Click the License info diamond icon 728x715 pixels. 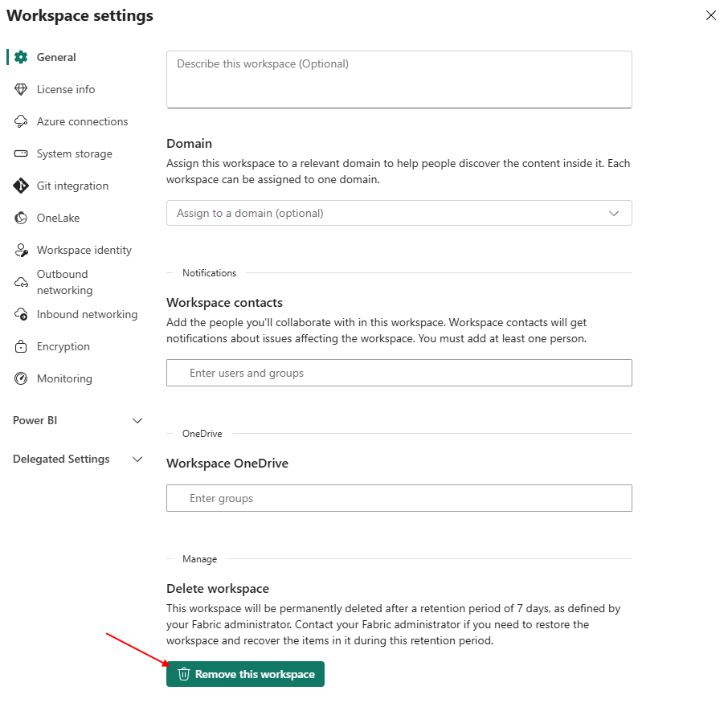pos(21,89)
